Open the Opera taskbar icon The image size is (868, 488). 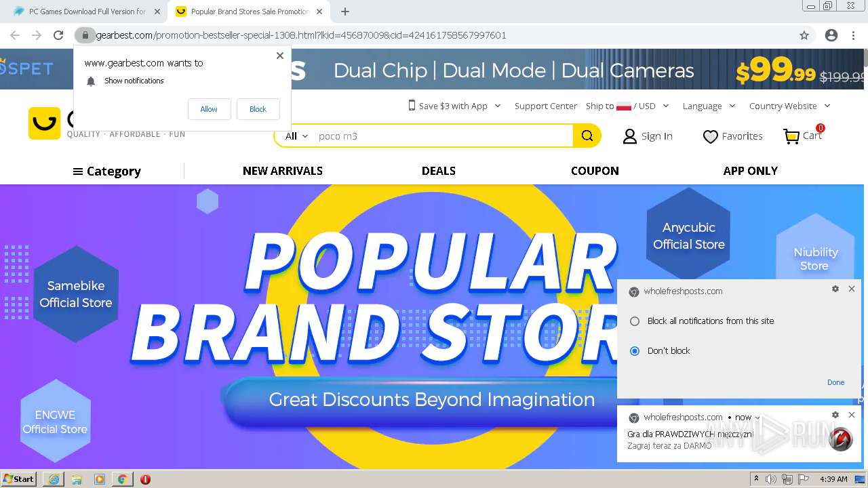[145, 479]
